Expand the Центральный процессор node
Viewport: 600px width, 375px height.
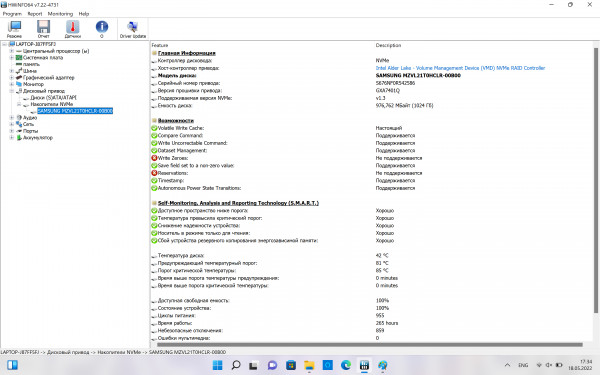[11, 51]
